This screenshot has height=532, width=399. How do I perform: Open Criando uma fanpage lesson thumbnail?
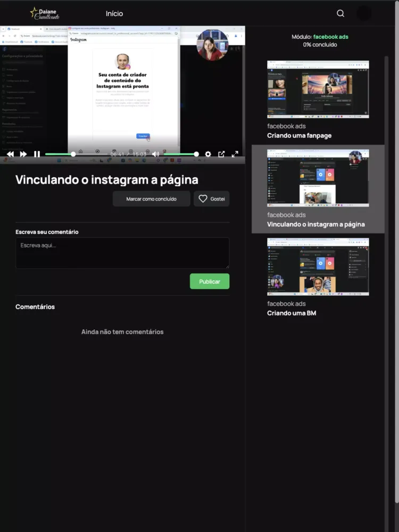(x=318, y=89)
